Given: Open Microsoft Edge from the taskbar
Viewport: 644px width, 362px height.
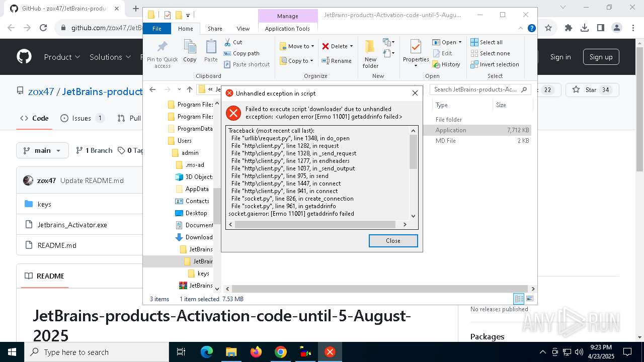Looking at the screenshot, I should pyautogui.click(x=207, y=352).
